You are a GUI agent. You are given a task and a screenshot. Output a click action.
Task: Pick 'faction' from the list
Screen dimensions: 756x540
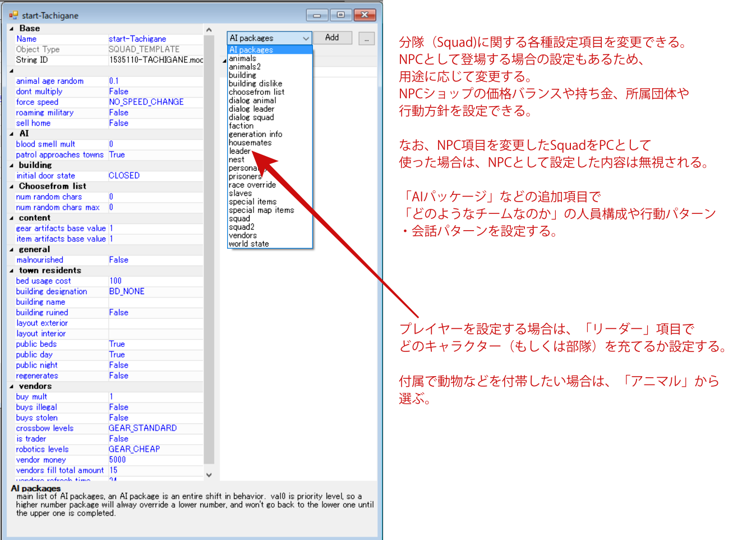[x=241, y=126]
